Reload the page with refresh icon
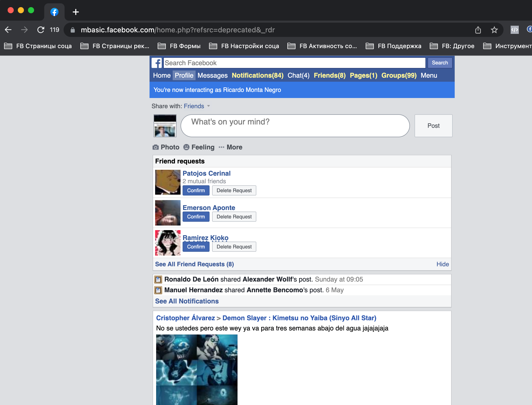The image size is (532, 405). 41,30
